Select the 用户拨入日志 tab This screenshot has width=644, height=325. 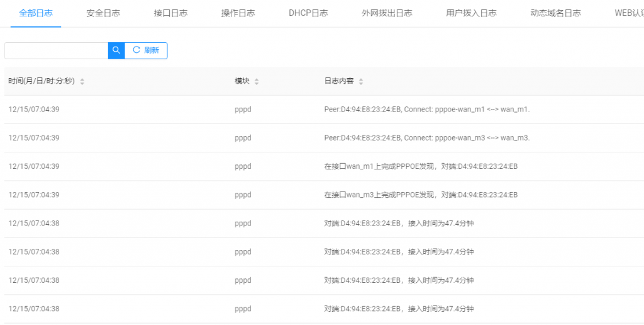click(471, 13)
